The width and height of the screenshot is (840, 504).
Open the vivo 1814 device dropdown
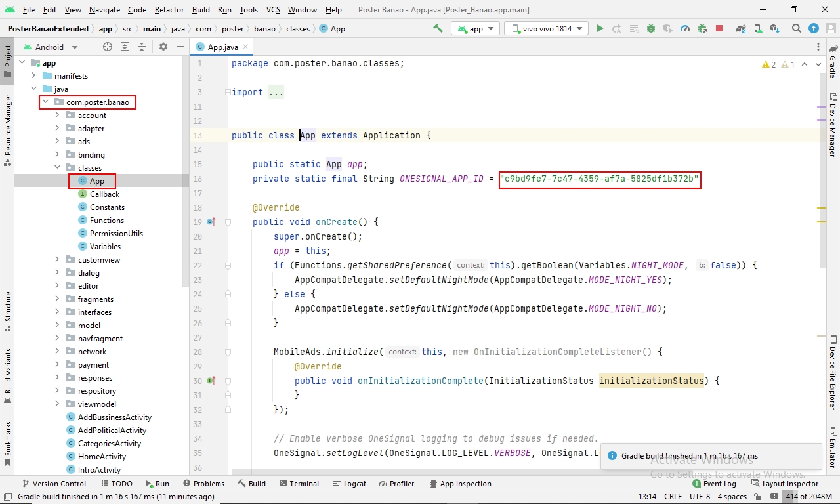(547, 28)
